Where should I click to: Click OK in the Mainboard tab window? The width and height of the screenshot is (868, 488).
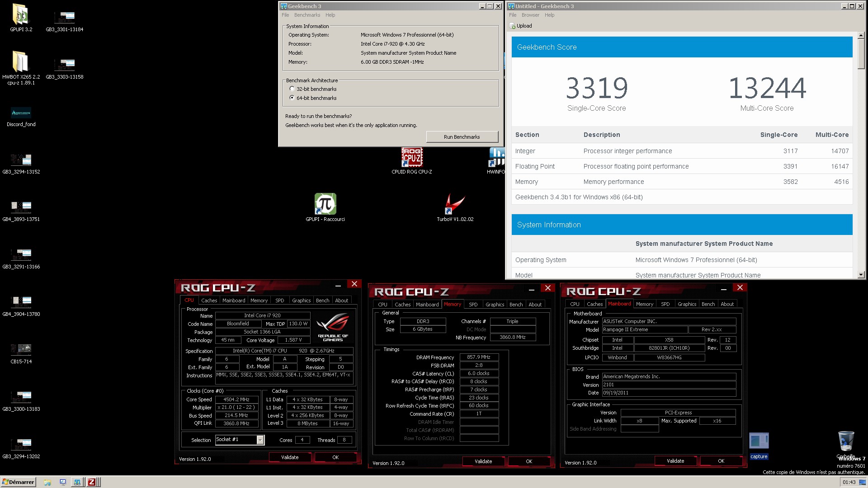[721, 461]
